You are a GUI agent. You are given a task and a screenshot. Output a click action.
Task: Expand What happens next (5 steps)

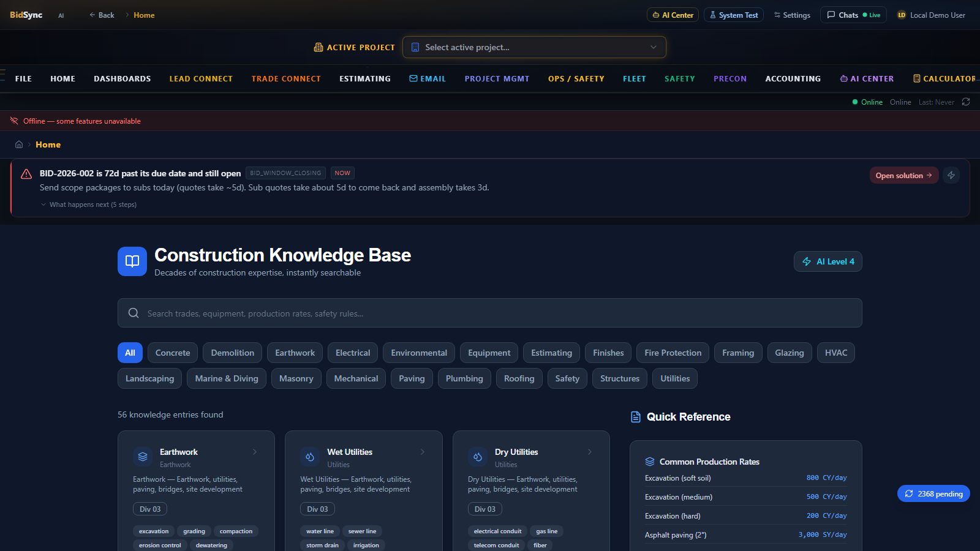89,204
